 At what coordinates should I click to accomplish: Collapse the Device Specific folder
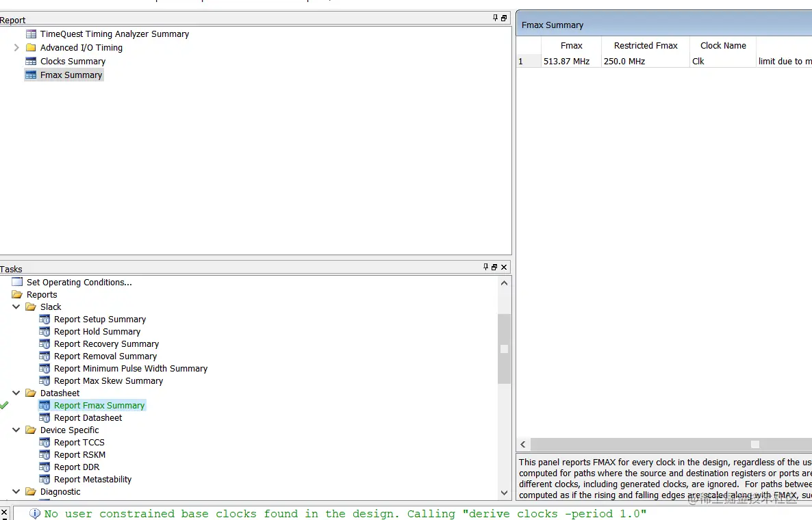click(16, 430)
